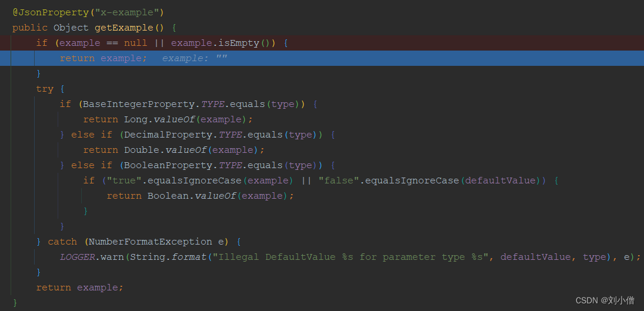This screenshot has height=311, width=644.
Task: Click the "Illegal DefaultValue" message string
Action: pos(351,258)
